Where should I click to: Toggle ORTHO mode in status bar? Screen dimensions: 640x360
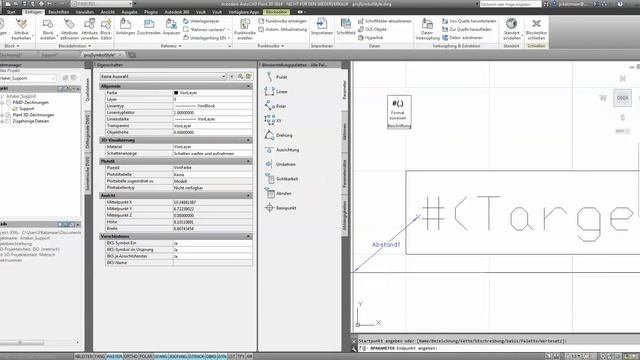coord(131,356)
